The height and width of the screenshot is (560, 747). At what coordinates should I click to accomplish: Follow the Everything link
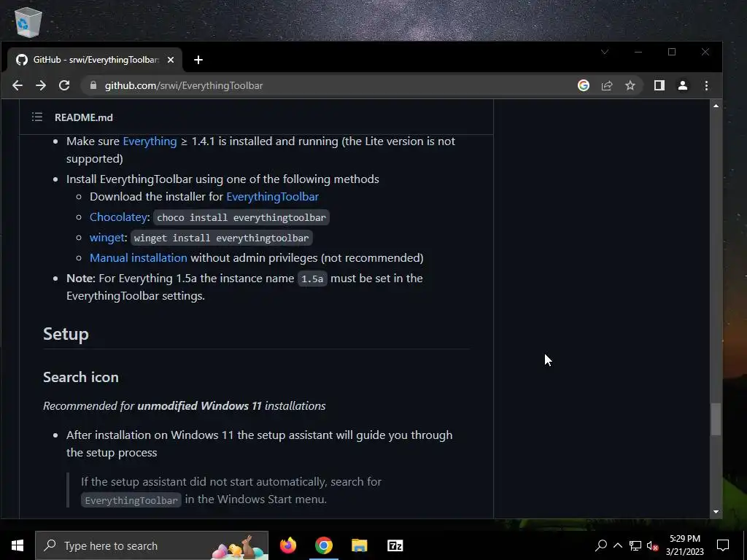pos(150,141)
